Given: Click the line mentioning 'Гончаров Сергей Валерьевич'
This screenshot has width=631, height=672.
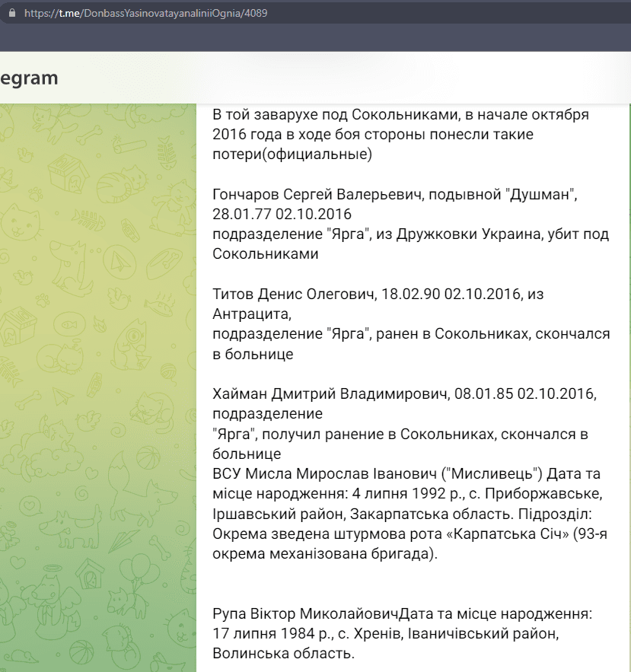Looking at the screenshot, I should click(x=395, y=195).
